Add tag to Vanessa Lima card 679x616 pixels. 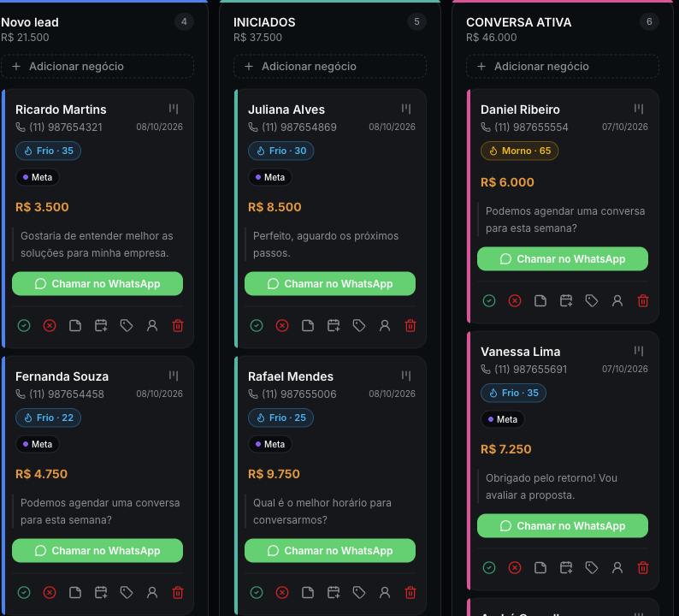pos(592,567)
